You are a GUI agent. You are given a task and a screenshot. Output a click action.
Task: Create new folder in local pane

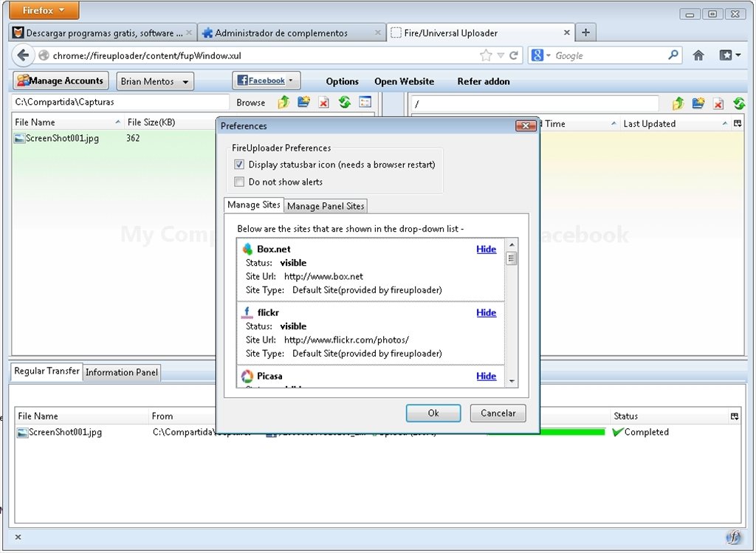(x=303, y=102)
